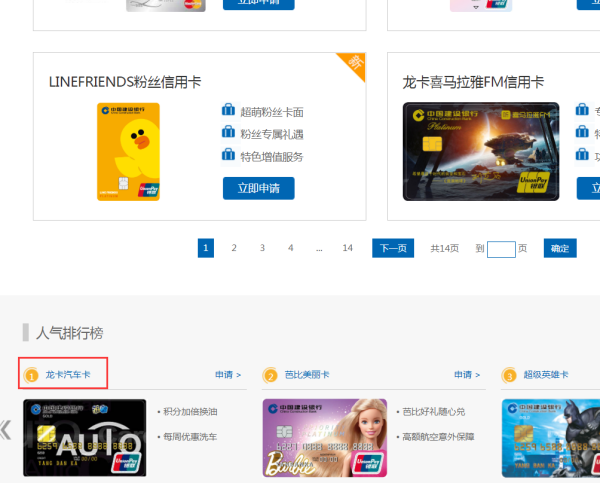
Task: Click the bag icon beside 粉丝专属礼遇
Action: pos(228,132)
